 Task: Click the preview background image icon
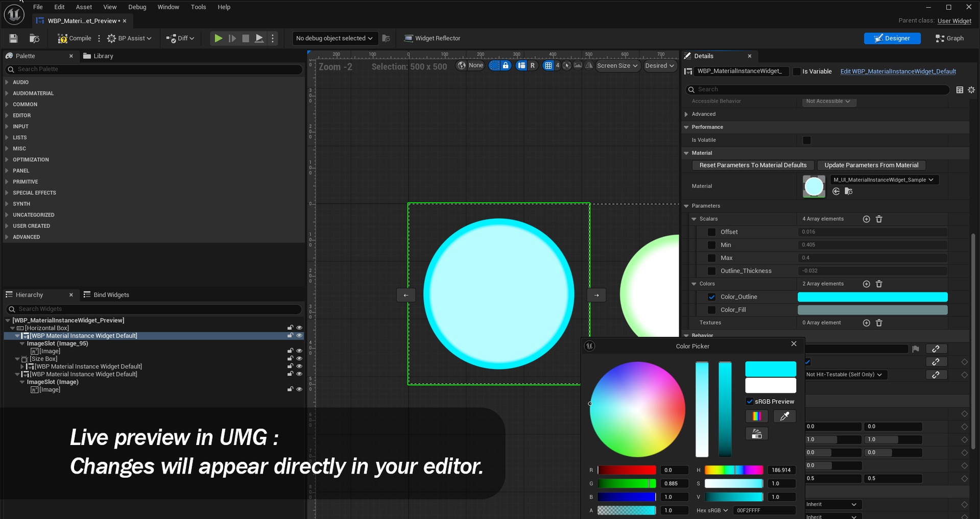click(x=578, y=65)
